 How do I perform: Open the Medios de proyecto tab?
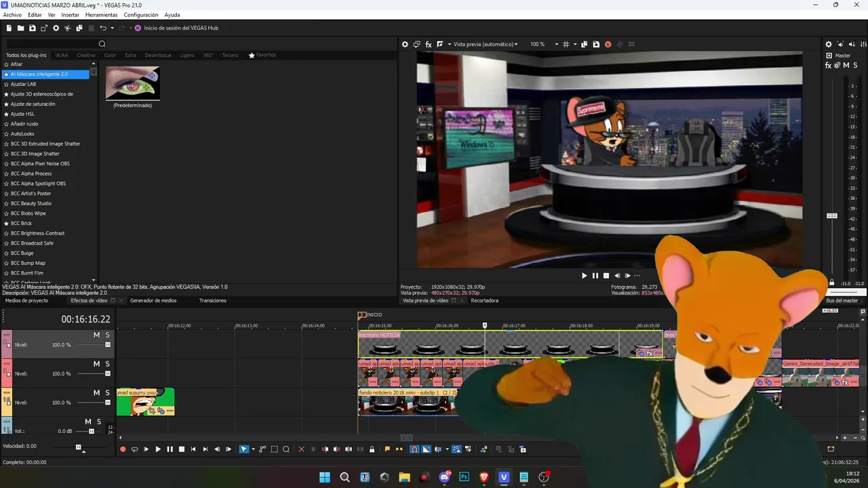tap(27, 300)
